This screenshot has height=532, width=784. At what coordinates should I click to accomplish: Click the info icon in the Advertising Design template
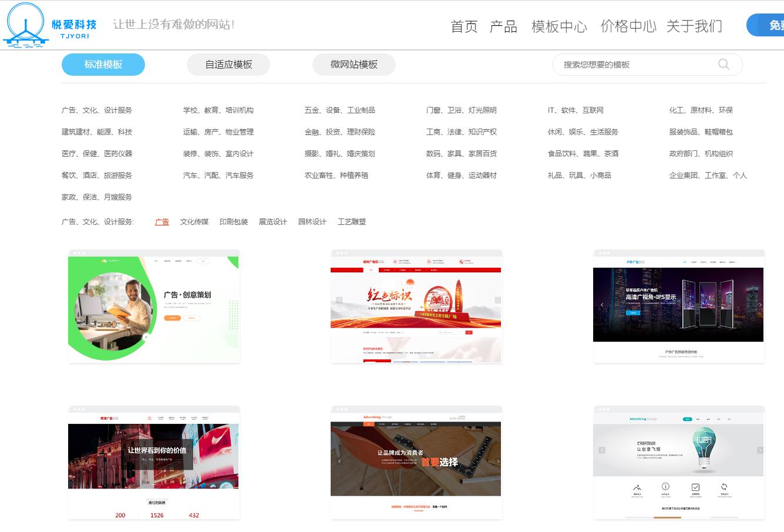[665, 487]
